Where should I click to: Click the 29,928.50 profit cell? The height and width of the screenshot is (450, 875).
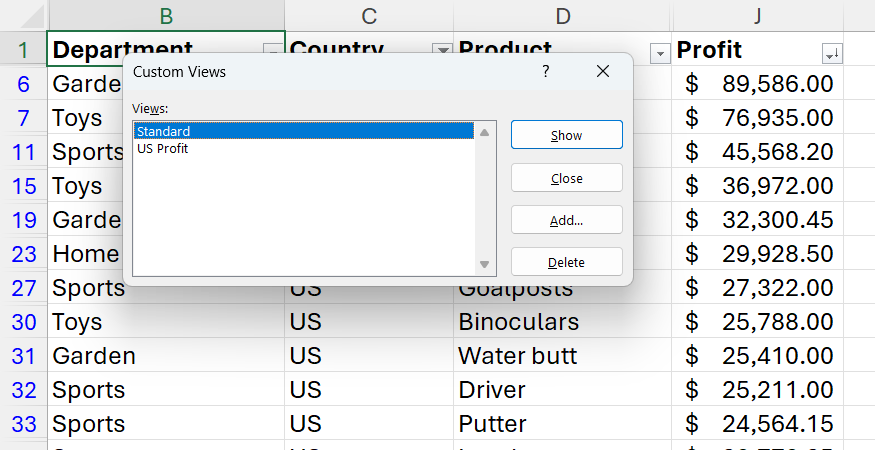point(757,254)
